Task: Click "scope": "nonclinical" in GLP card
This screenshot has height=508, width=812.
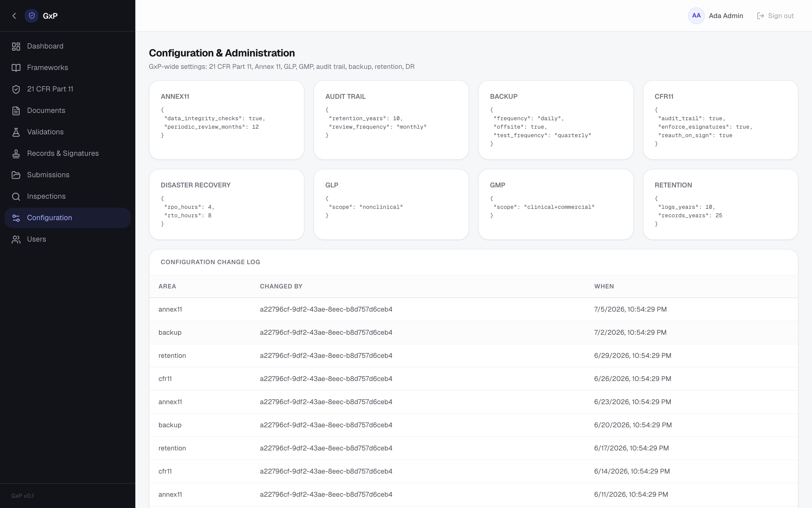Action: pyautogui.click(x=365, y=207)
